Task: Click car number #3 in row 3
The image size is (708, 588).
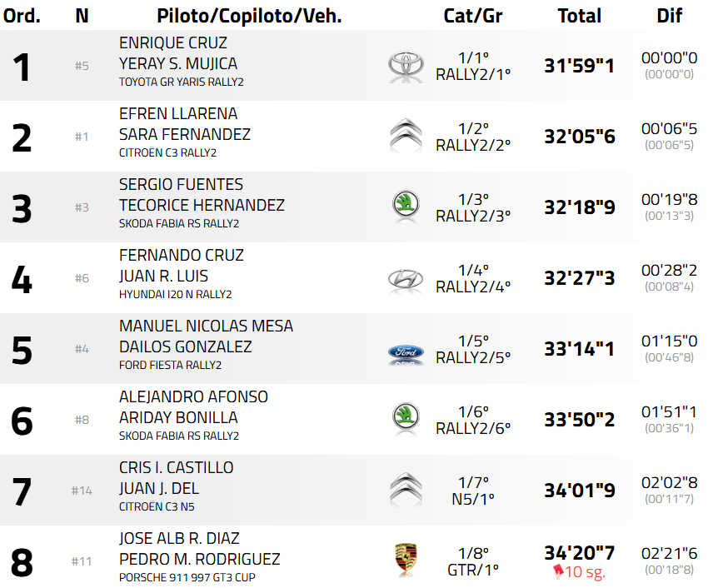Action: click(x=82, y=207)
